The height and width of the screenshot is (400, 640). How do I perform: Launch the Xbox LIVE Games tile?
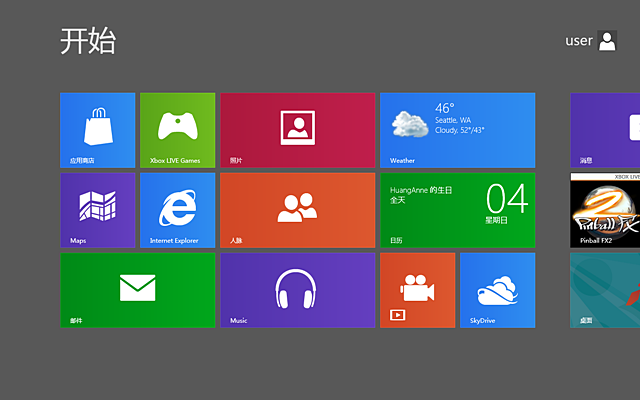pos(178,130)
